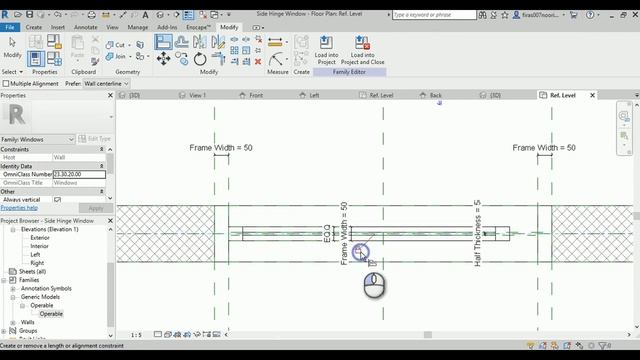Select the Trim/Extend to Corner tool

click(218, 59)
